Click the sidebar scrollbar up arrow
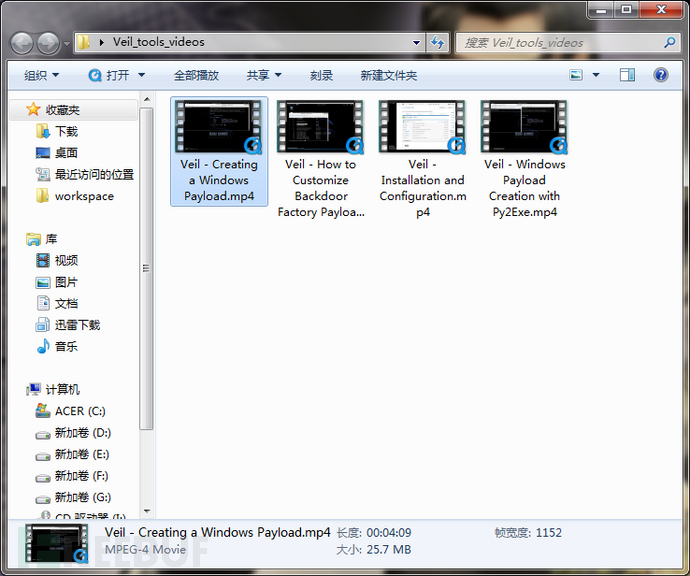 [147, 99]
